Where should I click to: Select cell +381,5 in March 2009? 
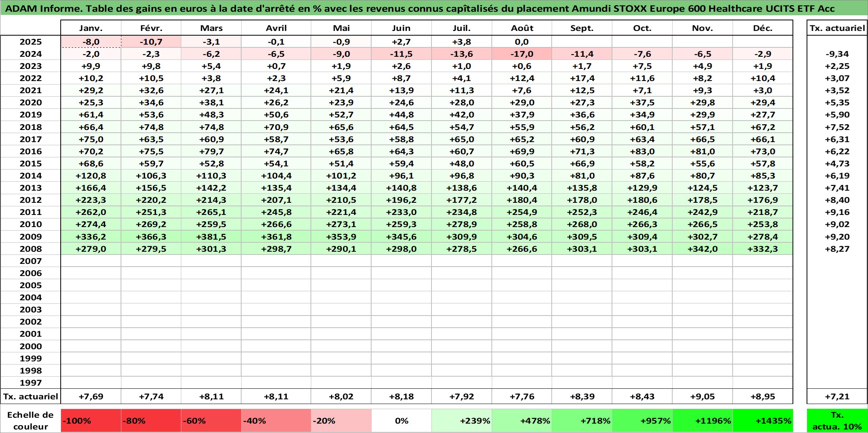pos(211,237)
